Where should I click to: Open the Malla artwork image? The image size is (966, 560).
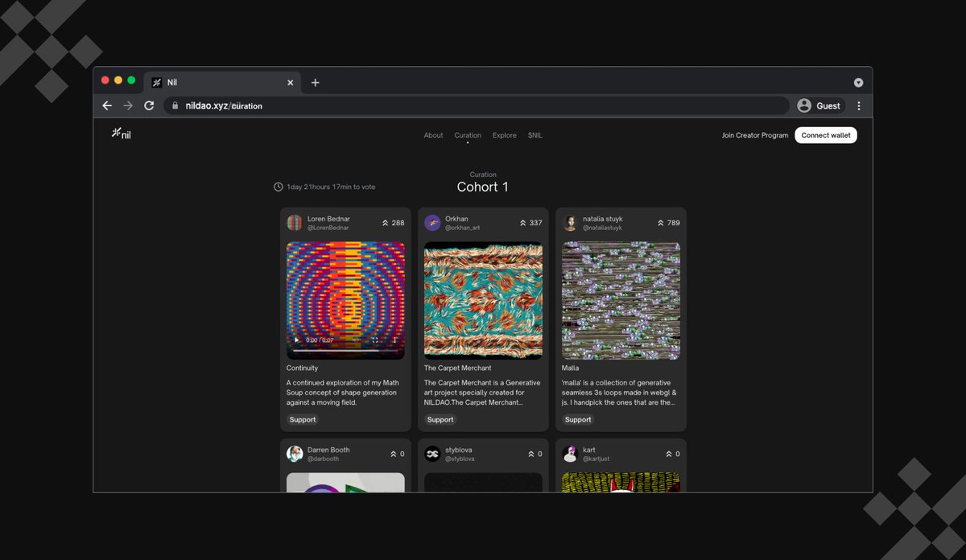(x=621, y=300)
